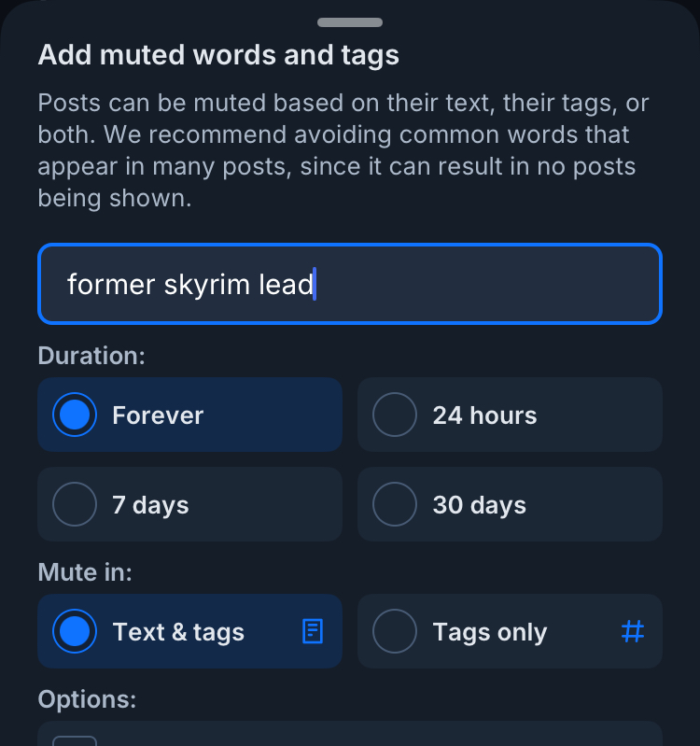Click the description paragraph about muted posts
The image size is (700, 746).
pos(343,151)
